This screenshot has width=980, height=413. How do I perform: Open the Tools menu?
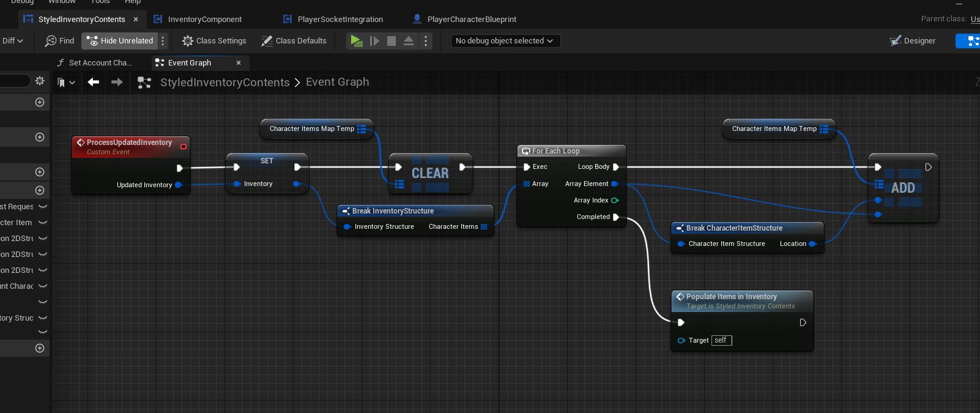pyautogui.click(x=100, y=2)
